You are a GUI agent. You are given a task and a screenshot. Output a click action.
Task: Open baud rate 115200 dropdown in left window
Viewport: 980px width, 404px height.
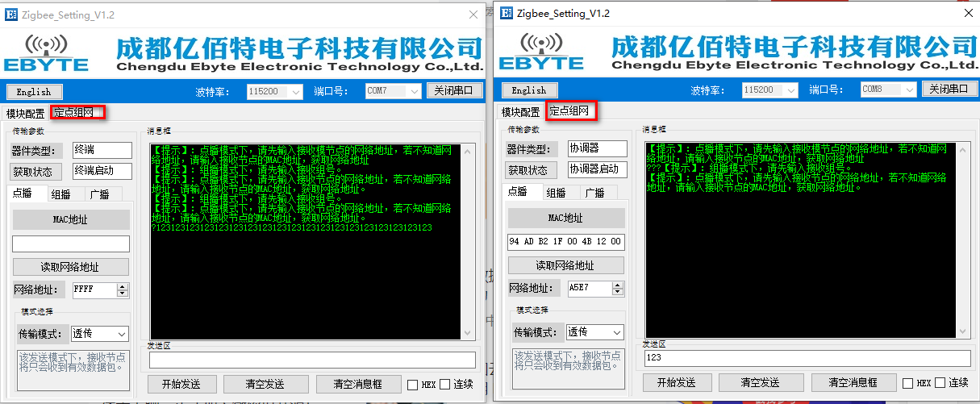tap(275, 91)
